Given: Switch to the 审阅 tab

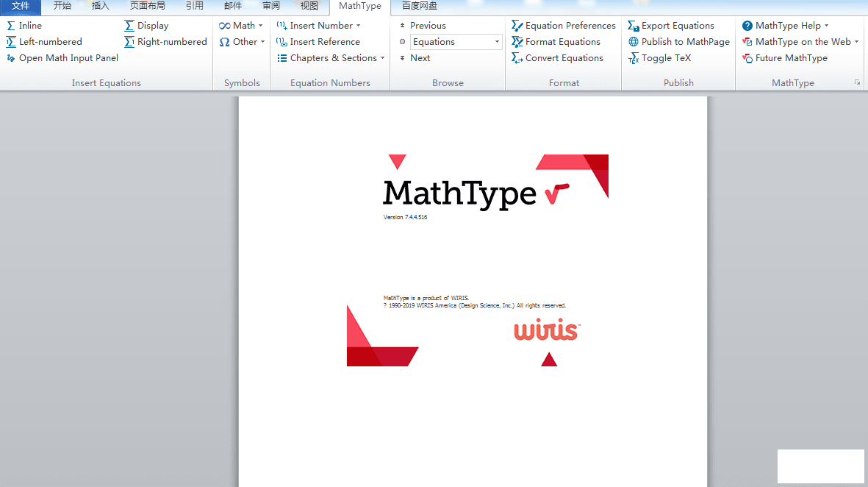Looking at the screenshot, I should tap(270, 6).
